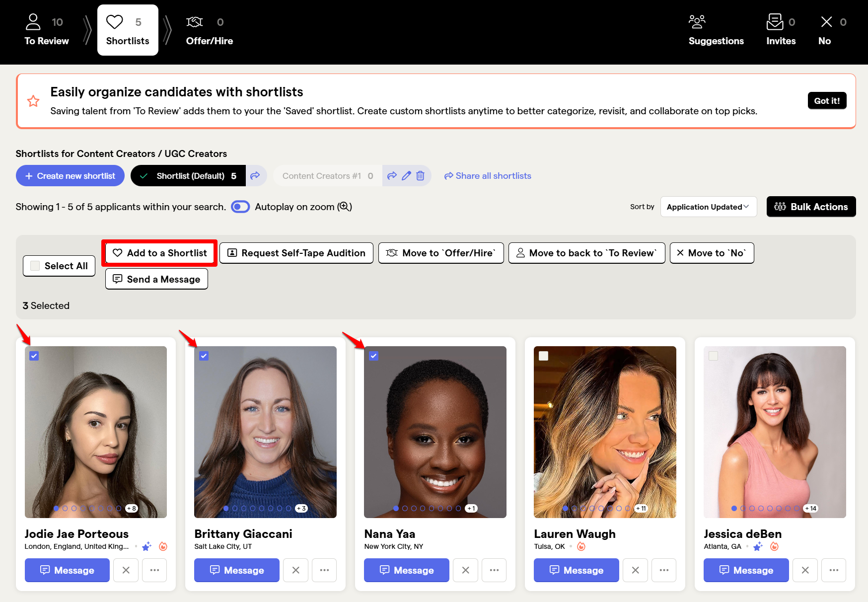
Task: Open more options for Nana Yaa
Action: 494,570
